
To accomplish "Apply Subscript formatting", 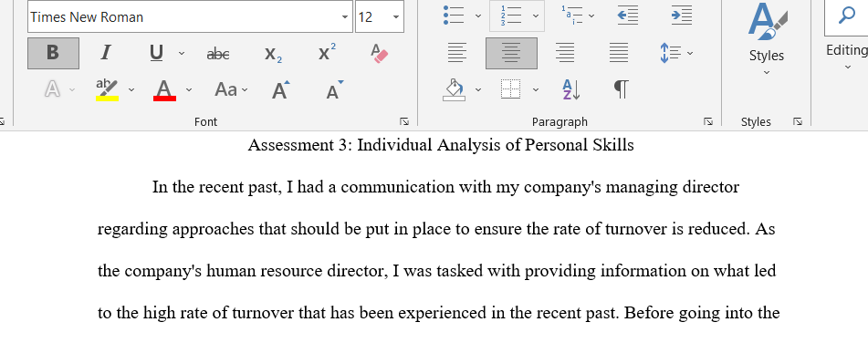I will [273, 54].
